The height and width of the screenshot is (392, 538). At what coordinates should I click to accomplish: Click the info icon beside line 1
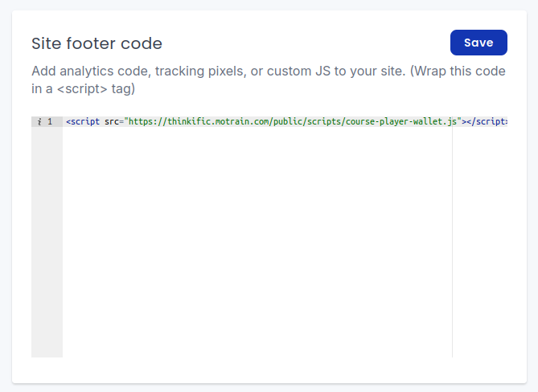point(39,121)
